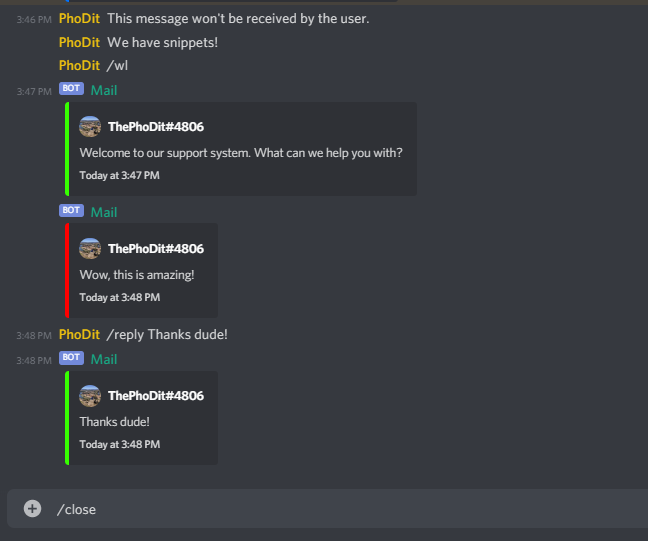The width and height of the screenshot is (648, 541).
Task: Click the BOT badge above the red embed
Action: point(71,210)
